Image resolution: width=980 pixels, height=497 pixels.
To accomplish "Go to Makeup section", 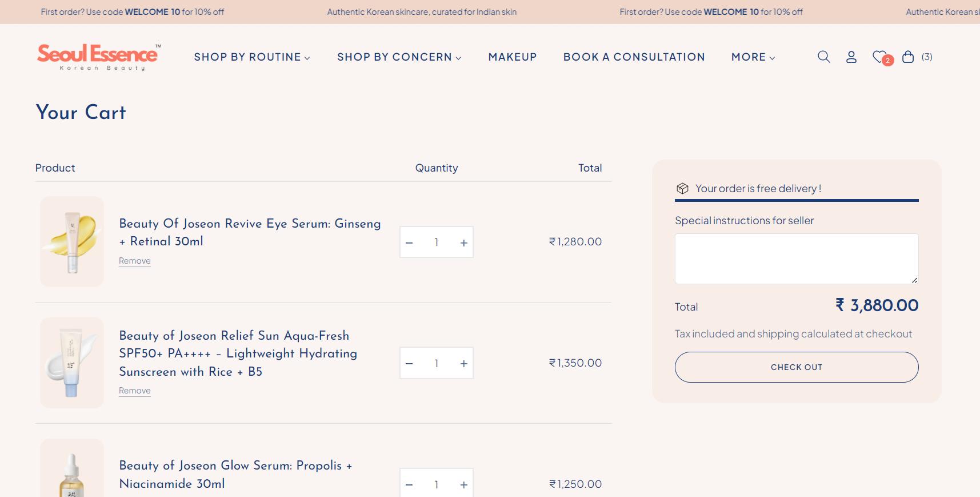I will (513, 57).
